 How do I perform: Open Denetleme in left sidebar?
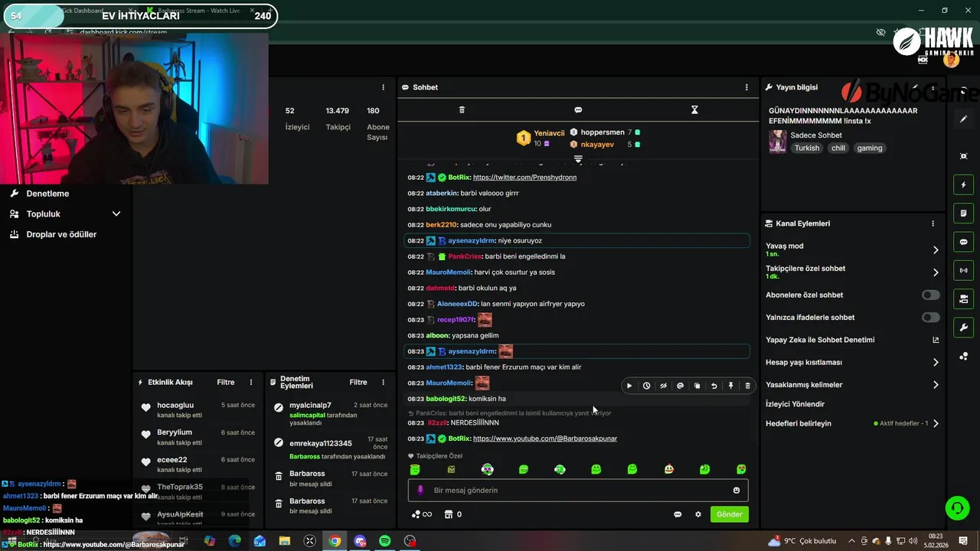point(47,194)
